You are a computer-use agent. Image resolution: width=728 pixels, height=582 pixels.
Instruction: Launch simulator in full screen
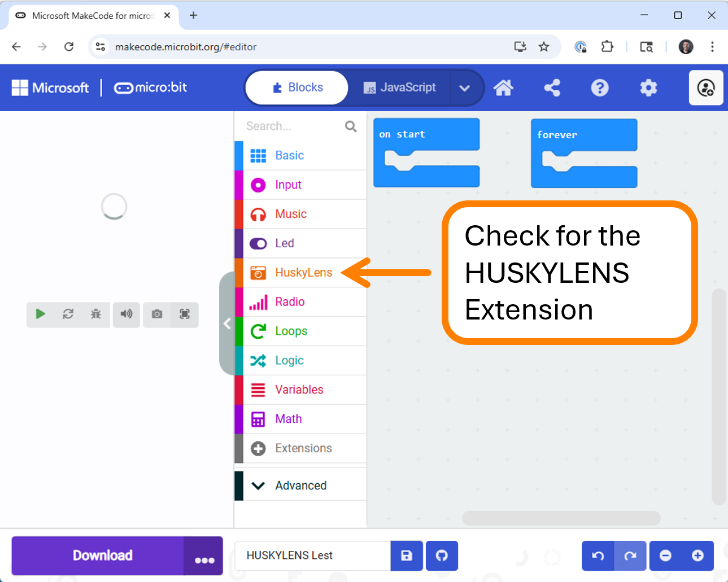point(185,314)
